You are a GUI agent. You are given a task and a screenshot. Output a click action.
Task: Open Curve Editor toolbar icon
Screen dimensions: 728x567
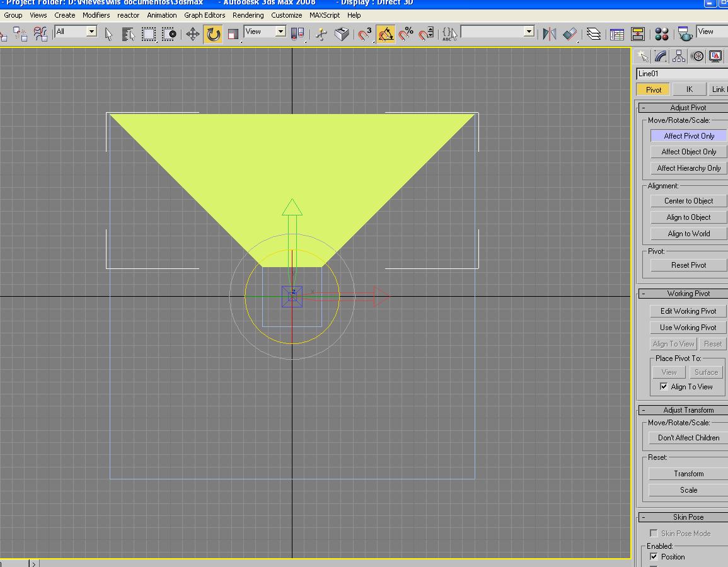point(617,34)
